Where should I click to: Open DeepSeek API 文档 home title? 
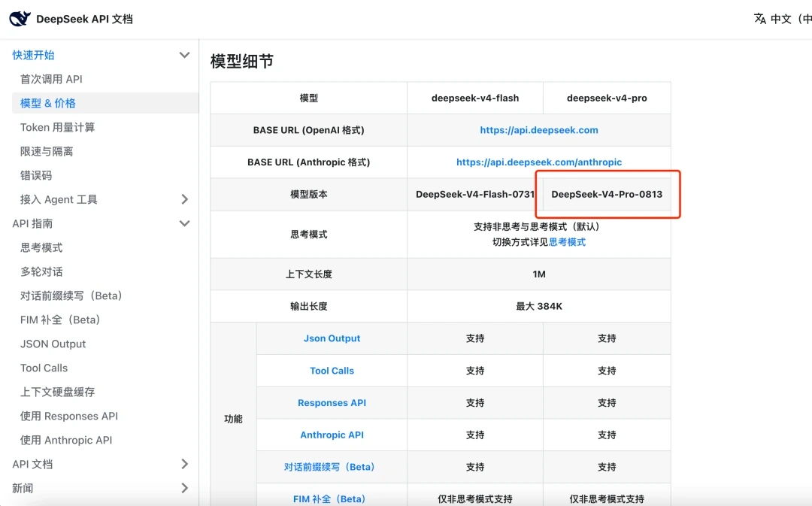pyautogui.click(x=84, y=19)
